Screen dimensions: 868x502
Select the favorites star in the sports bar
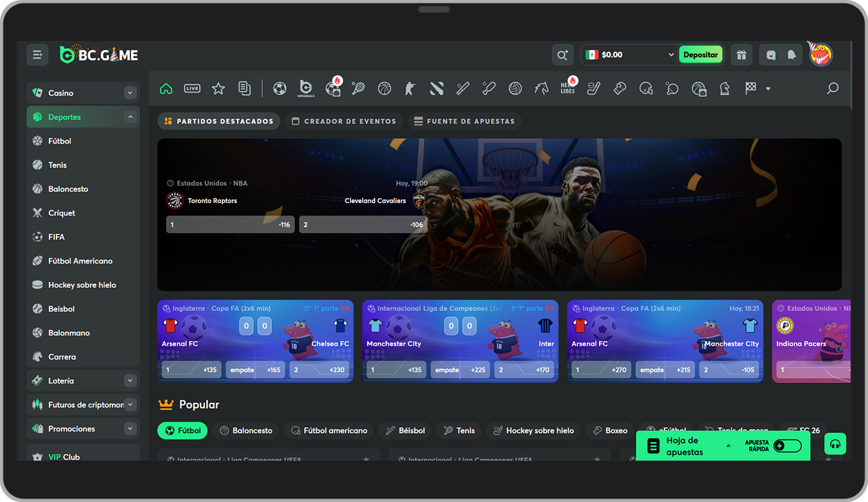tap(218, 89)
